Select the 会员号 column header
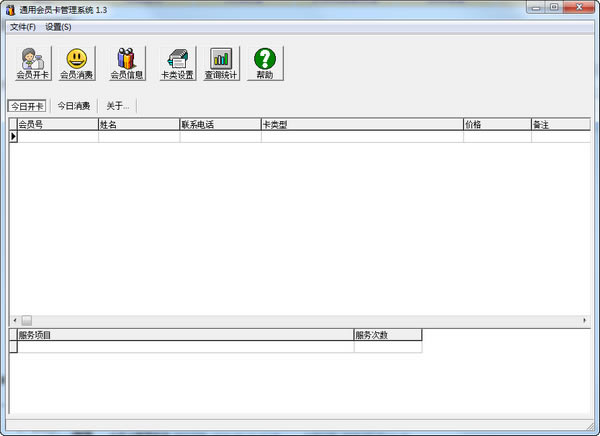 point(58,124)
